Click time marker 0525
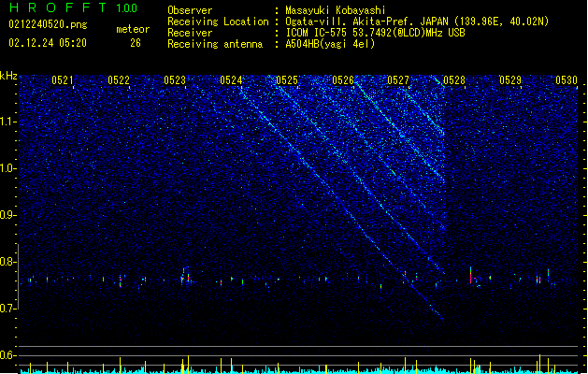Viewport: 588px width, 374px height. [x=287, y=79]
